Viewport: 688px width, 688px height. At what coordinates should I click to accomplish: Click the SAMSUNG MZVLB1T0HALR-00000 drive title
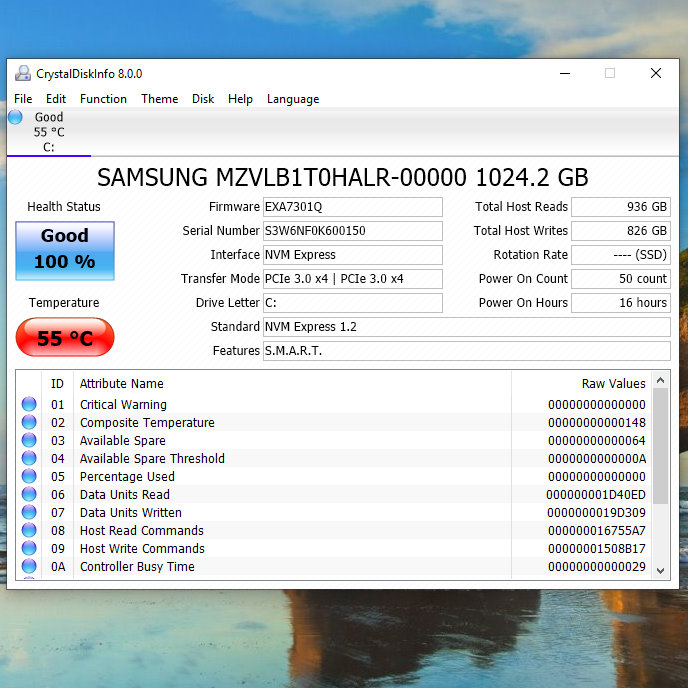[x=342, y=178]
